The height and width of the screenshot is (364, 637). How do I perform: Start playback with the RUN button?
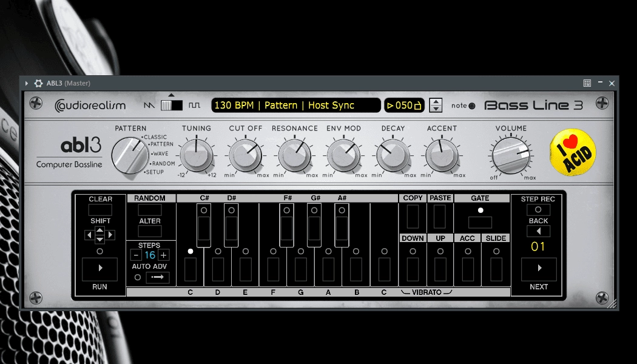(100, 268)
